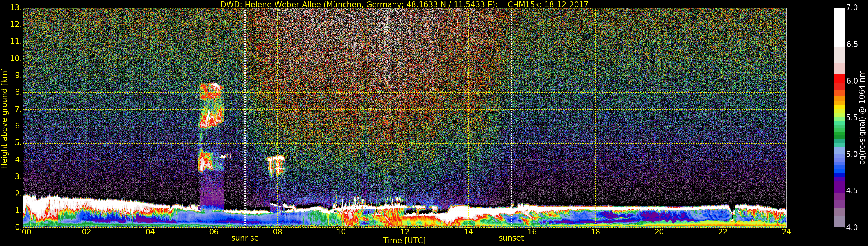Click the small cloud echo near 08 UTC

tap(276, 166)
